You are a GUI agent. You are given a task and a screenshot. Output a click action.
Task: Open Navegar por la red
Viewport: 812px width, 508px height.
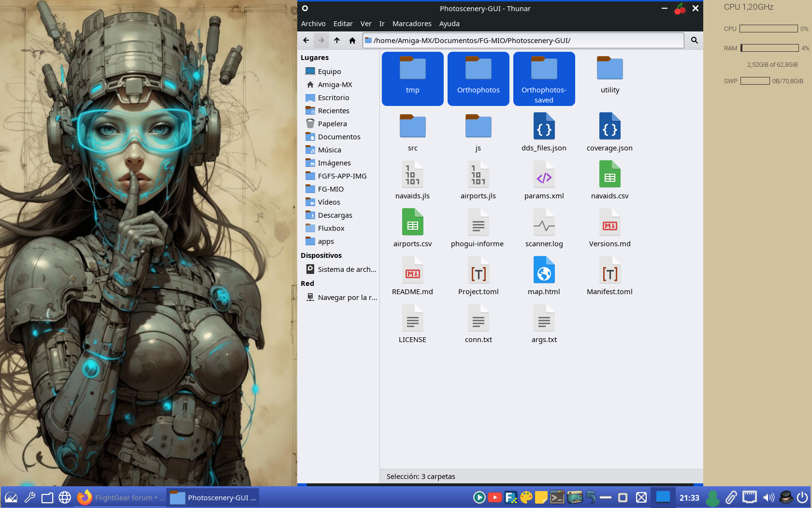click(338, 298)
